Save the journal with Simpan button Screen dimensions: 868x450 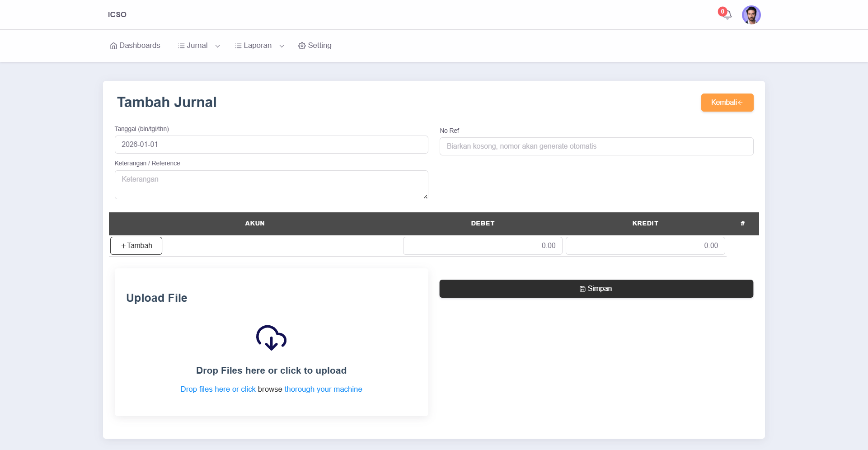596,289
